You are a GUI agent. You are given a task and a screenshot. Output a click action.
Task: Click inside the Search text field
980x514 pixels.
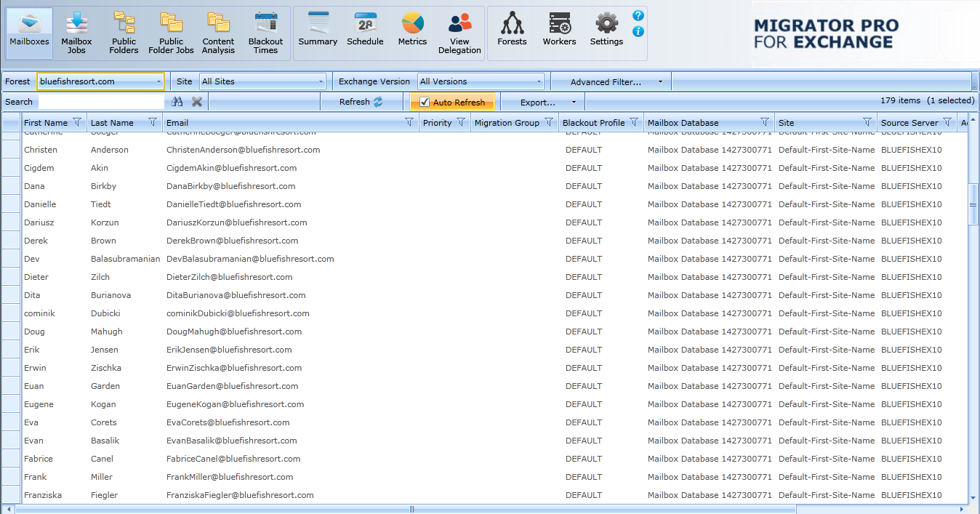[x=102, y=102]
